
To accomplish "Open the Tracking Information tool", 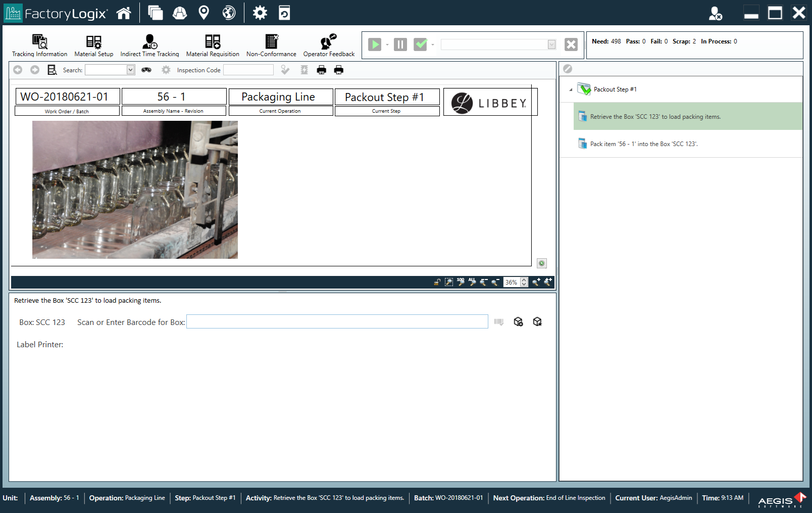I will coord(39,45).
